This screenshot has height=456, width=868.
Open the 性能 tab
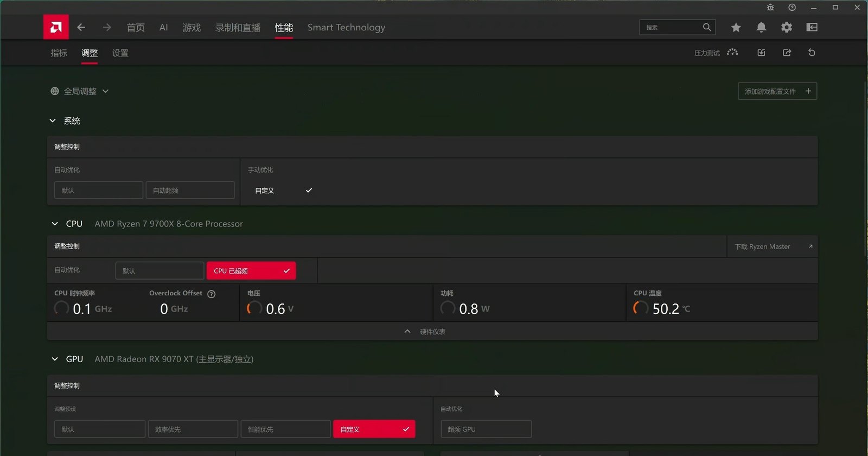(x=284, y=27)
